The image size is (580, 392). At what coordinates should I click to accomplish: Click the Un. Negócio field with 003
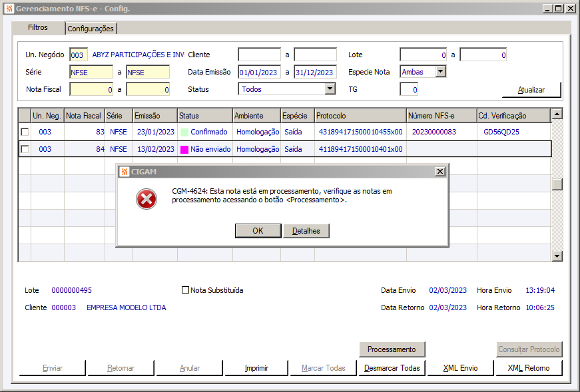click(79, 55)
